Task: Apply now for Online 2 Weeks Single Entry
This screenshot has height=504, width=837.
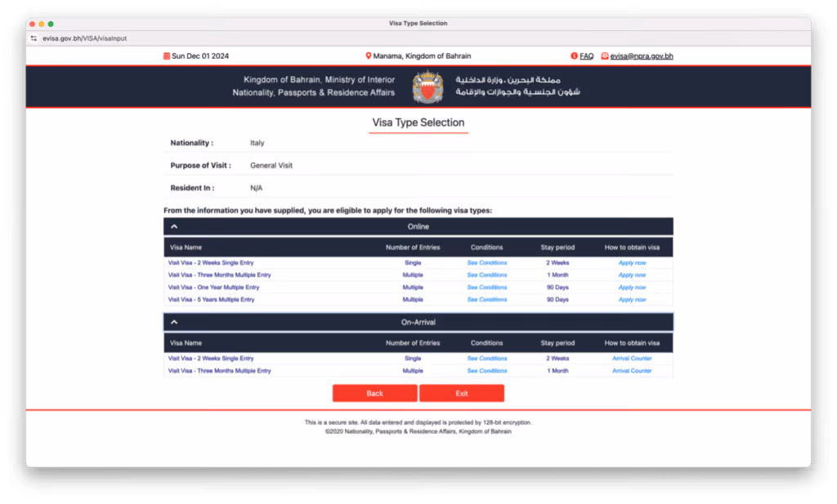Action: click(632, 263)
